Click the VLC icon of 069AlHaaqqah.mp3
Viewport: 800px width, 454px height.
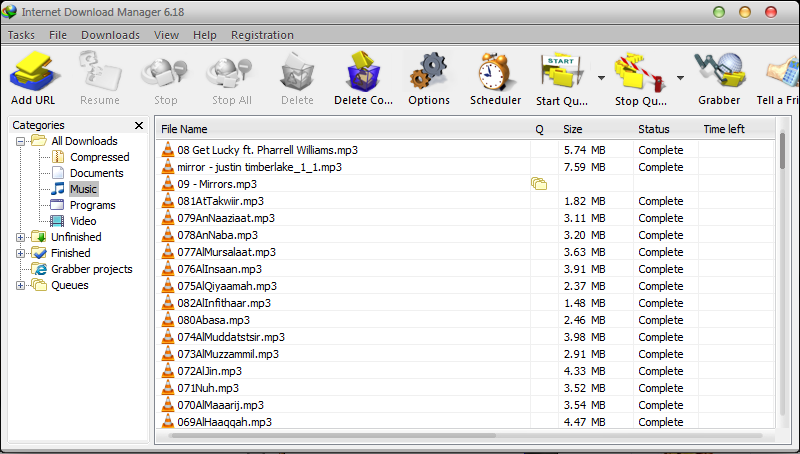[x=168, y=421]
